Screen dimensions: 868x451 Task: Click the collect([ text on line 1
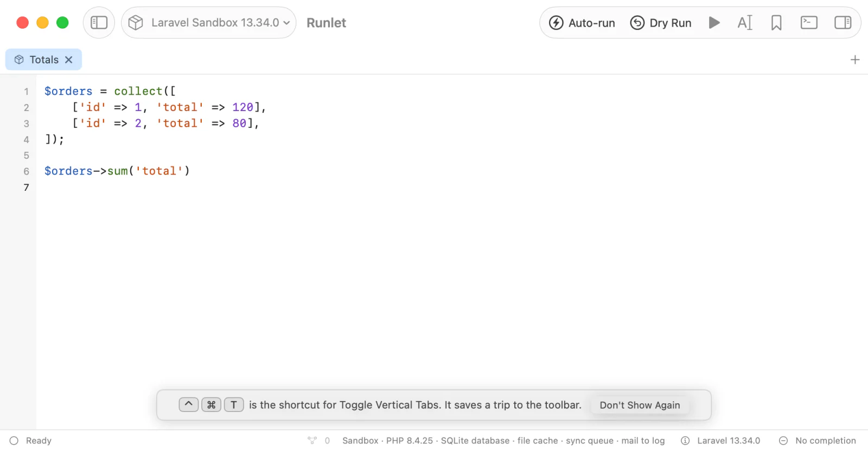[x=145, y=91]
